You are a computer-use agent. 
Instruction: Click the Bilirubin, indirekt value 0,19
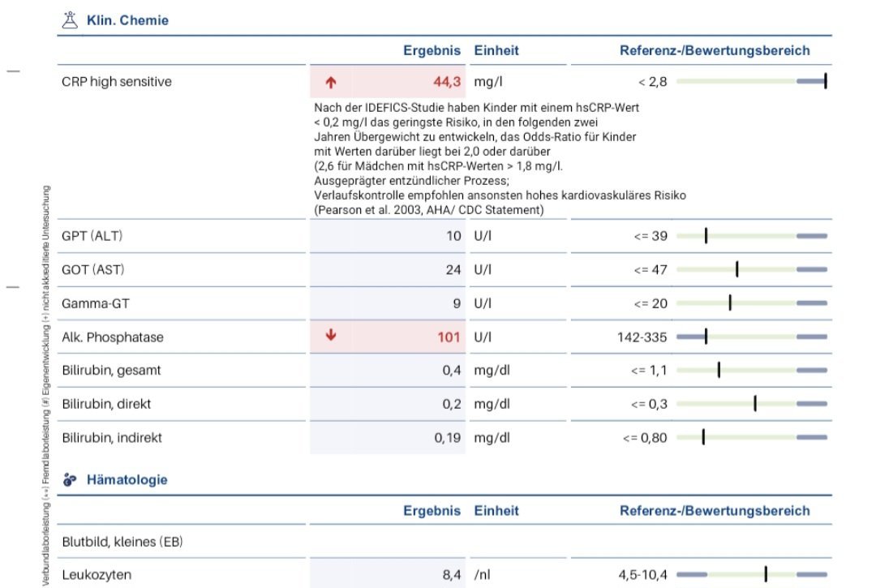point(447,438)
